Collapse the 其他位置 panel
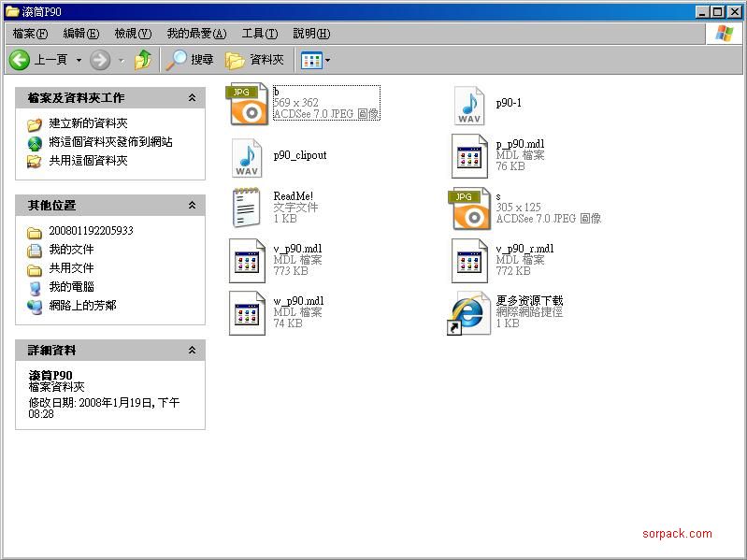Viewport: 747px width, 560px height. 192,206
